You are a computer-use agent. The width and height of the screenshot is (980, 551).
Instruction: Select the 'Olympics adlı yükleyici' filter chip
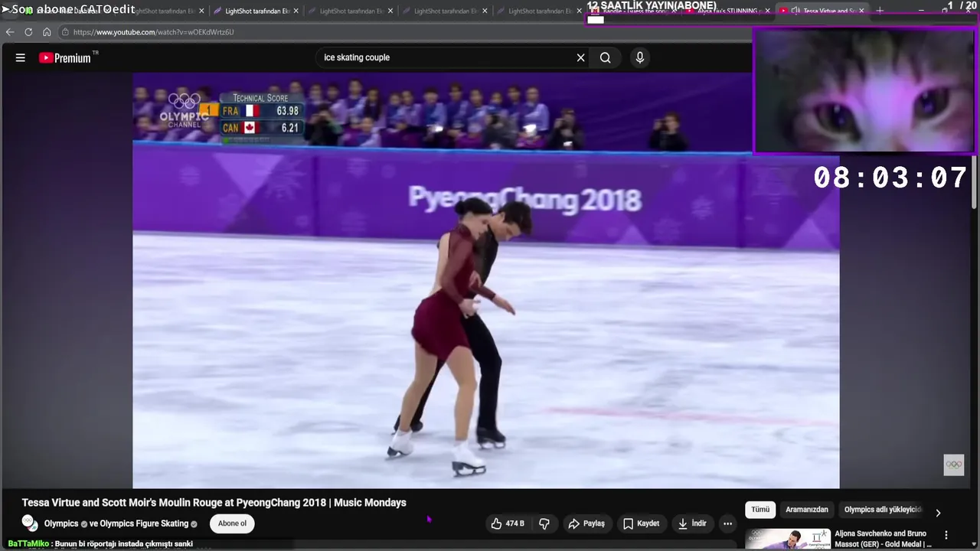[882, 510]
